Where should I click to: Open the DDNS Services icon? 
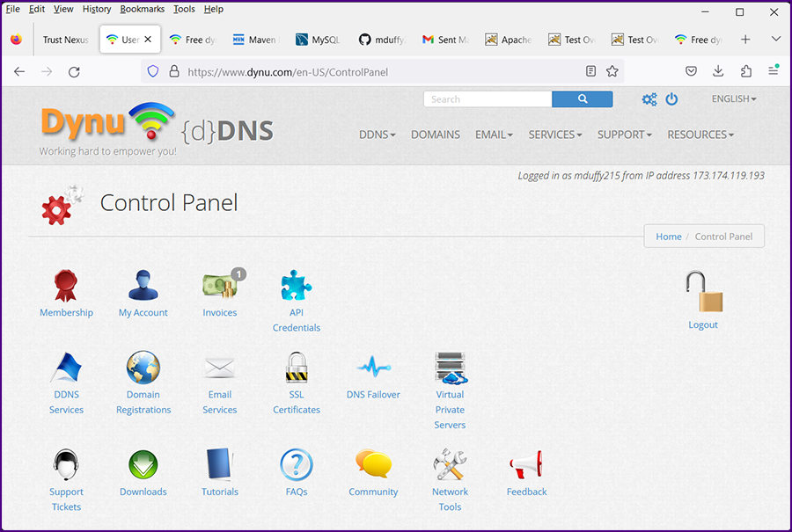pyautogui.click(x=66, y=368)
